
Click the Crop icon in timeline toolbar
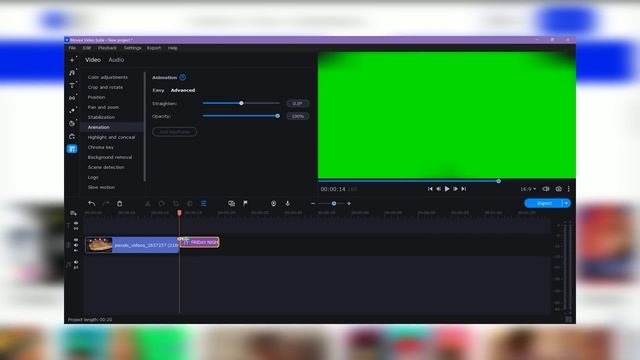(176, 203)
